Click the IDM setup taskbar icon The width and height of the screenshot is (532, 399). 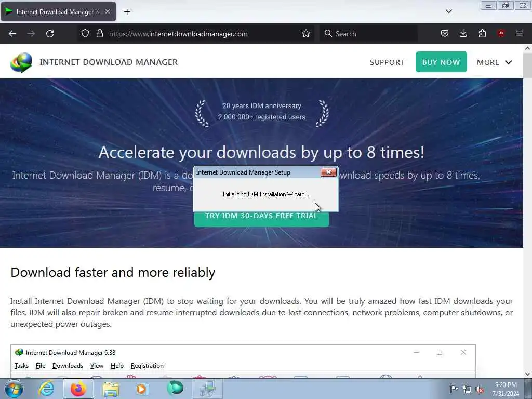(207, 389)
